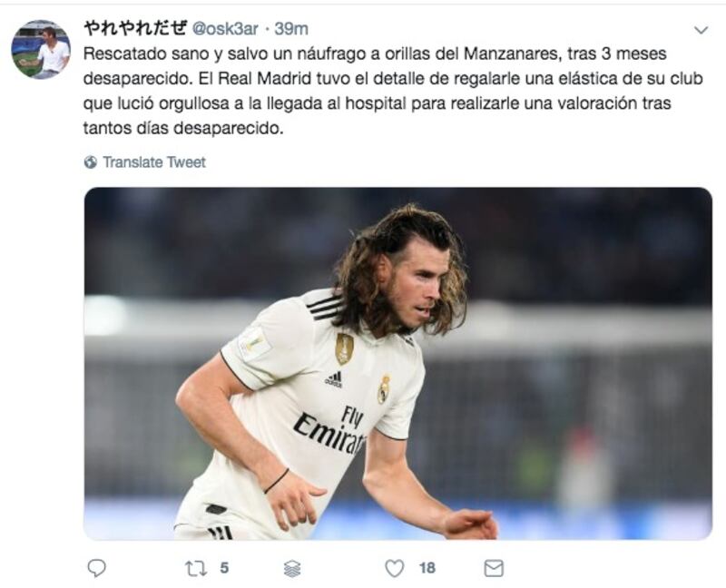Open the user's round profile avatar
726x588 pixels.
tap(41, 50)
